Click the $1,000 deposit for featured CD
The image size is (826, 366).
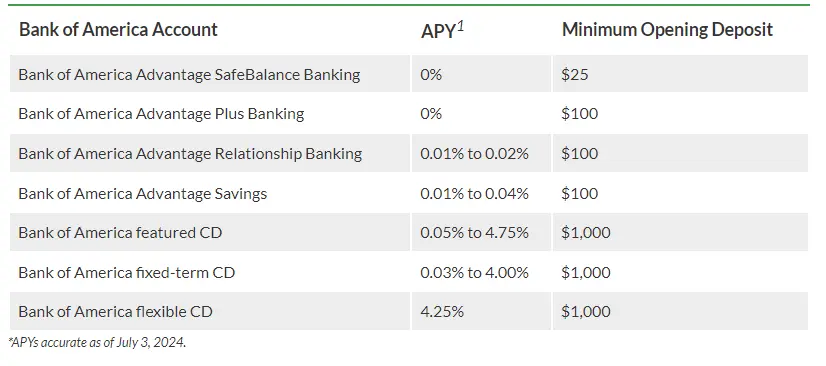[586, 232]
